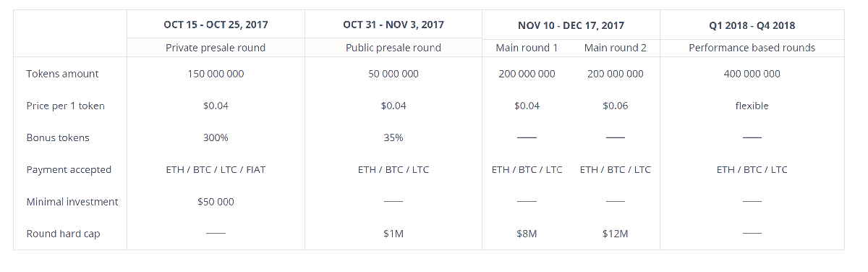Image resolution: width=868 pixels, height=272 pixels.
Task: Click the Minimal investment row label
Action: 72,202
